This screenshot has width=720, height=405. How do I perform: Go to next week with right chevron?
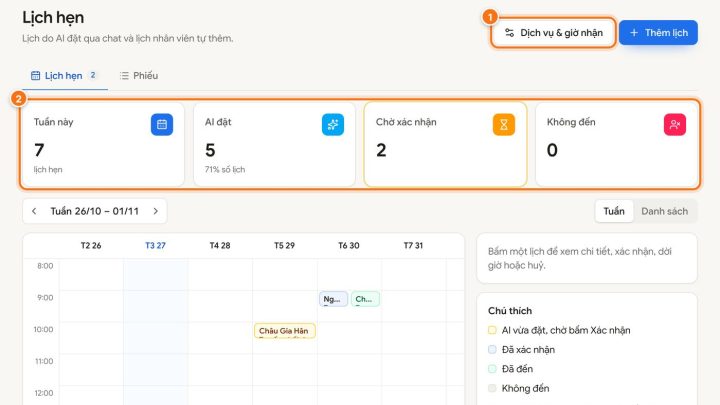156,211
